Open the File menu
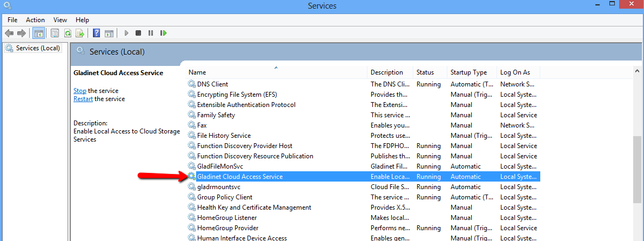 [x=12, y=19]
